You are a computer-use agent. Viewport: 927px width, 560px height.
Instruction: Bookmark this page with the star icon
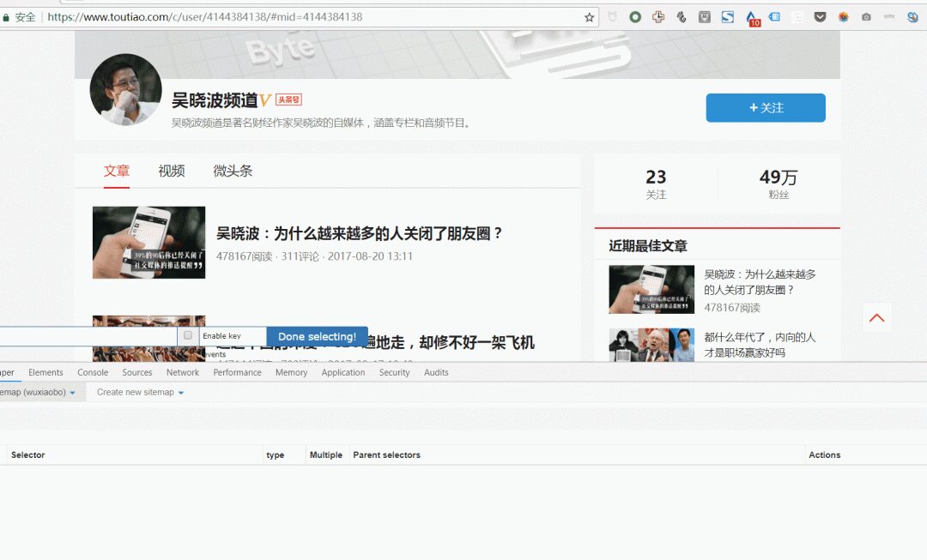pos(589,17)
